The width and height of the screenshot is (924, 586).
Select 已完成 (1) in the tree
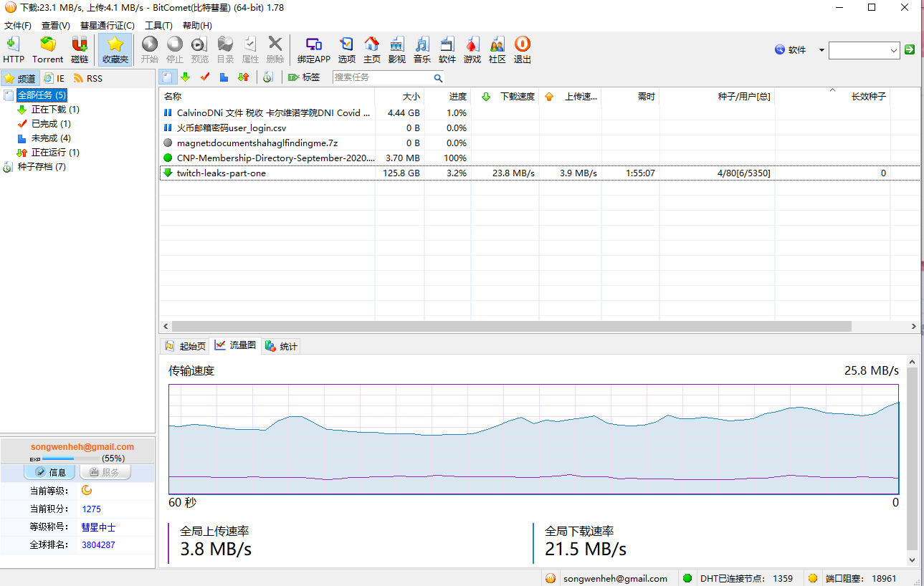(51, 124)
